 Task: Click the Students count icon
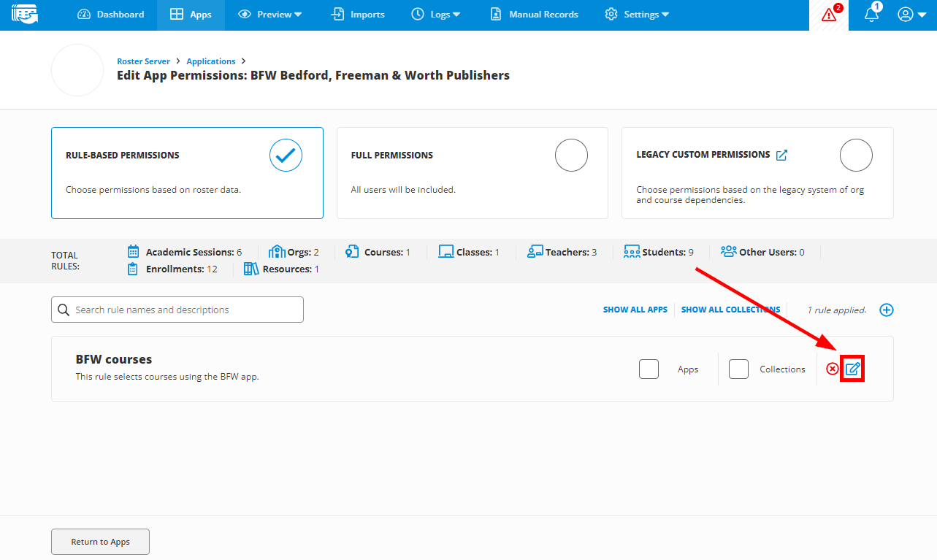click(x=631, y=251)
